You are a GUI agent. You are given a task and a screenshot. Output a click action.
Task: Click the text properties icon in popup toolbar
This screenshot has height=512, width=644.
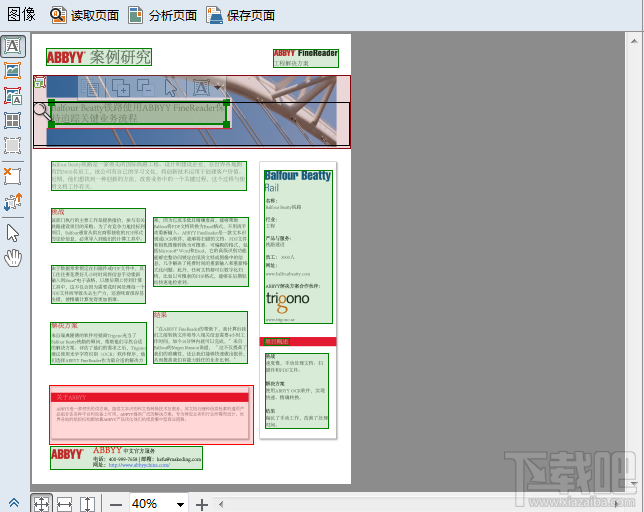pos(90,87)
